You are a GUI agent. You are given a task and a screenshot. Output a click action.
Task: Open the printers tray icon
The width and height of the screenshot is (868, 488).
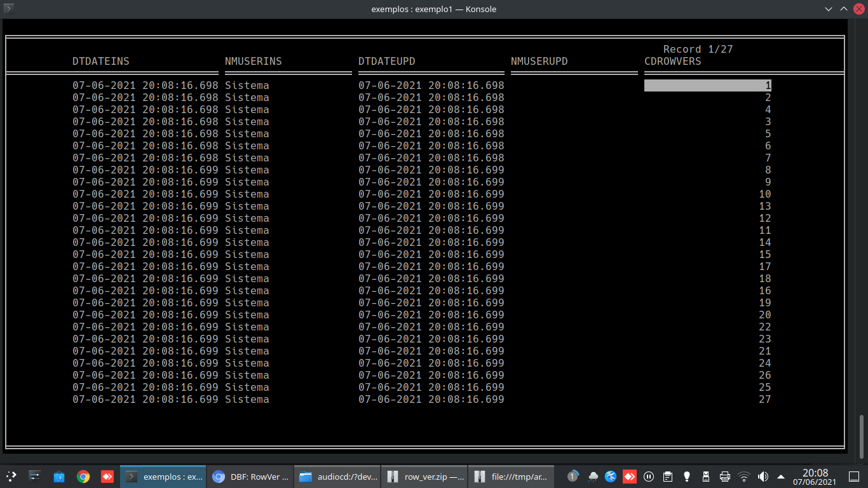[725, 476]
